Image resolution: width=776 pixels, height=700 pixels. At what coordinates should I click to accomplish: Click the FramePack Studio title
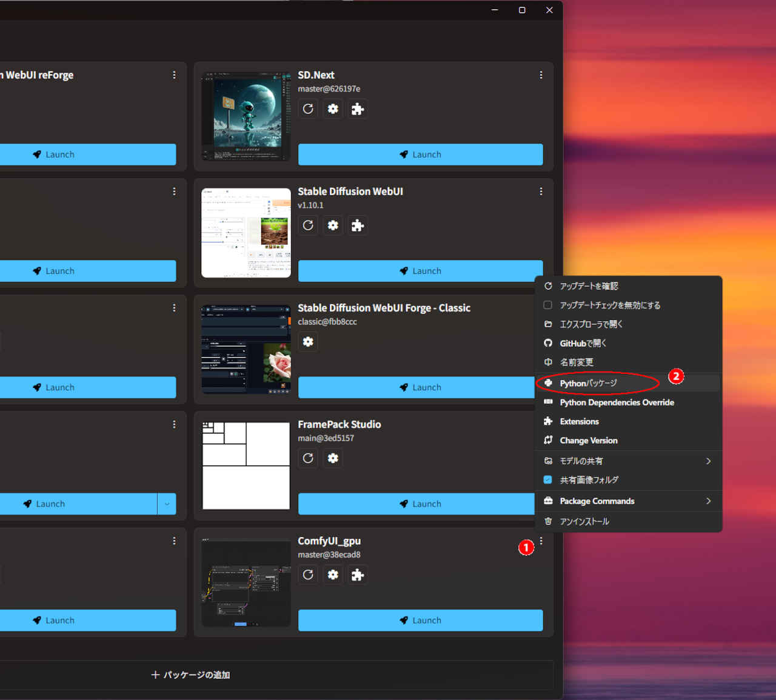click(x=339, y=424)
